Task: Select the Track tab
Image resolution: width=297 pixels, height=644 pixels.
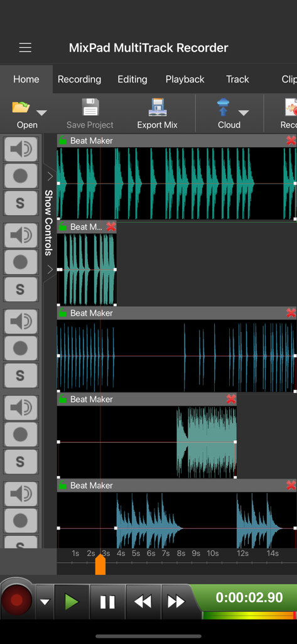Action: (x=237, y=79)
